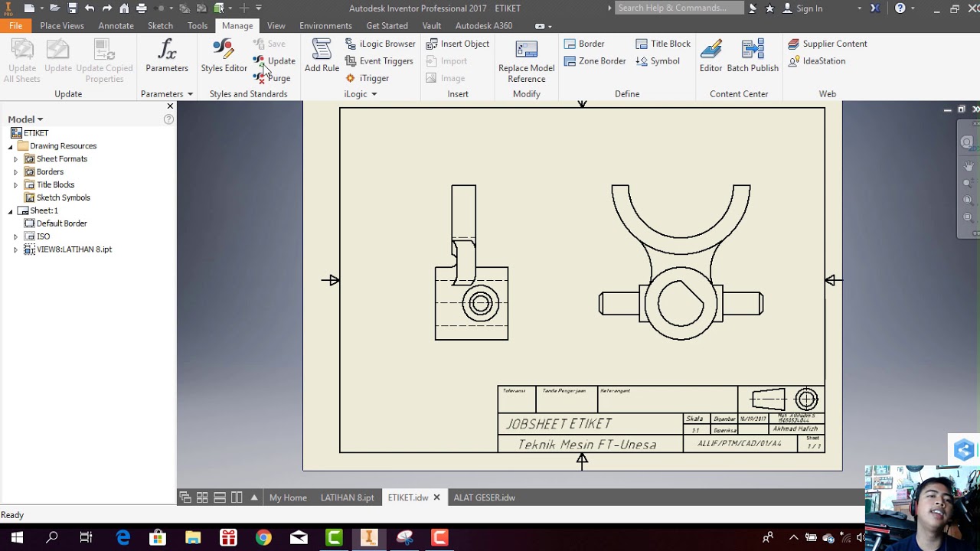Expand the Sheet Formats node
This screenshot has height=551, width=980.
pos(15,159)
